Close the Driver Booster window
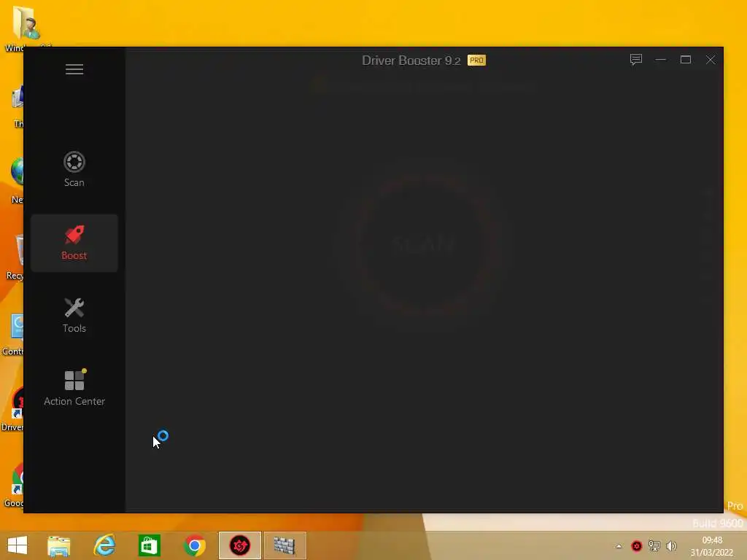This screenshot has width=747, height=560. (711, 60)
